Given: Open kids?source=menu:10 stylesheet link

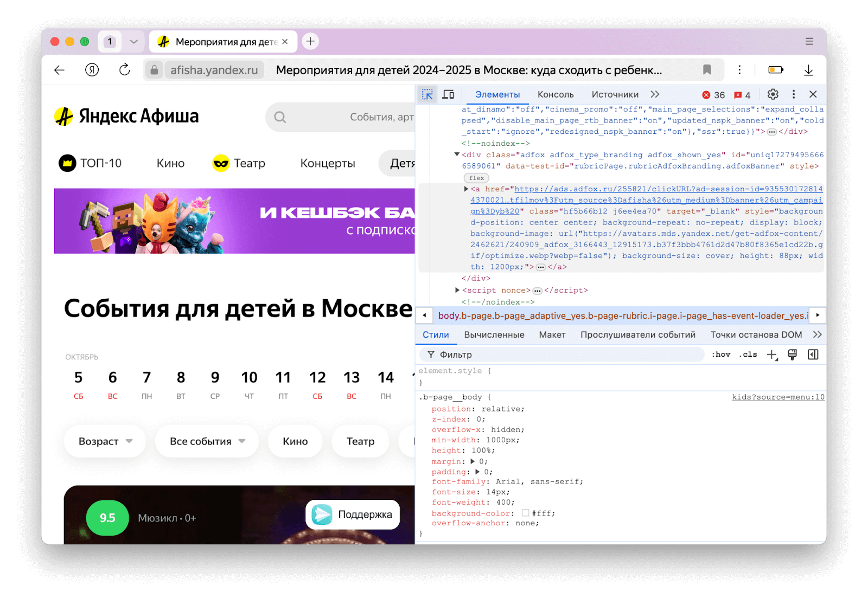Looking at the screenshot, I should (x=778, y=397).
